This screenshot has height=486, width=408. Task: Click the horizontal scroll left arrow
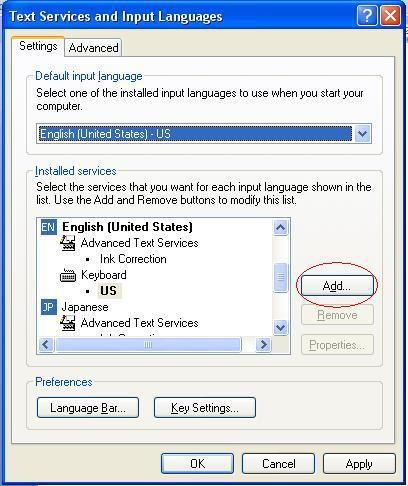click(46, 344)
